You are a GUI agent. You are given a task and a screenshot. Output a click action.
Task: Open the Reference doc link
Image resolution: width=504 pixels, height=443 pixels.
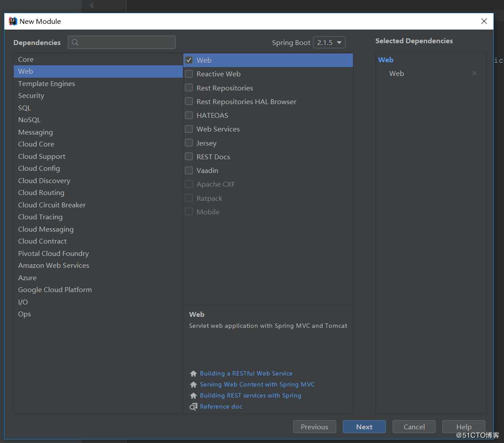221,407
